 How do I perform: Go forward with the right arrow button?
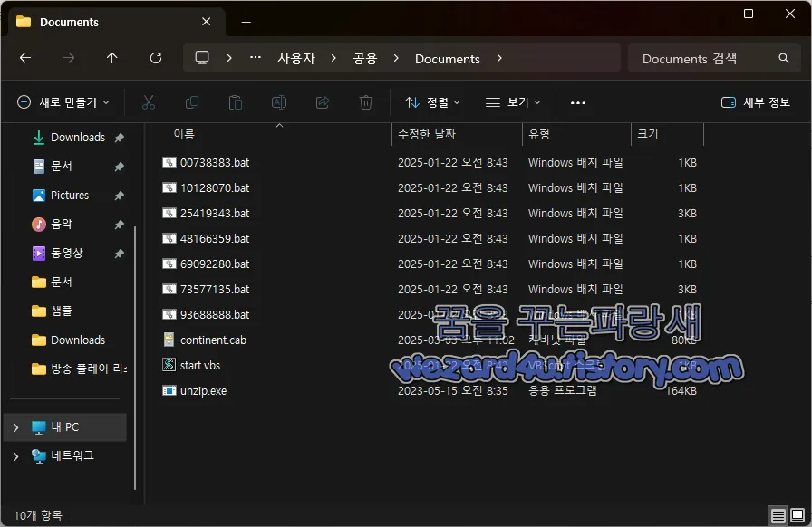pyautogui.click(x=68, y=58)
